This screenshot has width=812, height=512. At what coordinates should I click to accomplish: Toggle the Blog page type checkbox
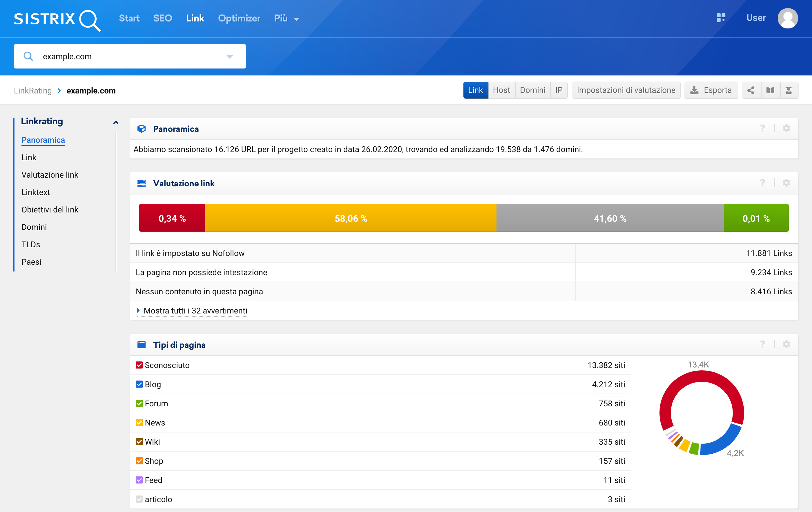pos(139,384)
